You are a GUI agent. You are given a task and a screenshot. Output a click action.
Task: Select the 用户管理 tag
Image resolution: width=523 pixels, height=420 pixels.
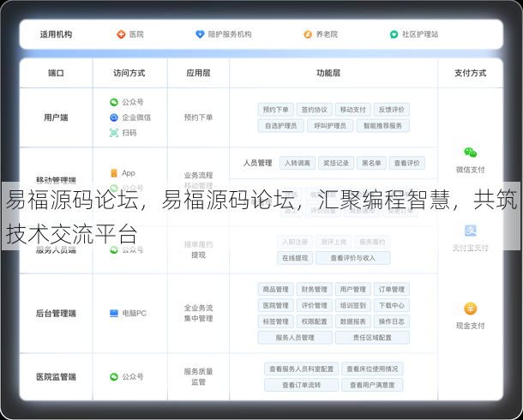(353, 290)
